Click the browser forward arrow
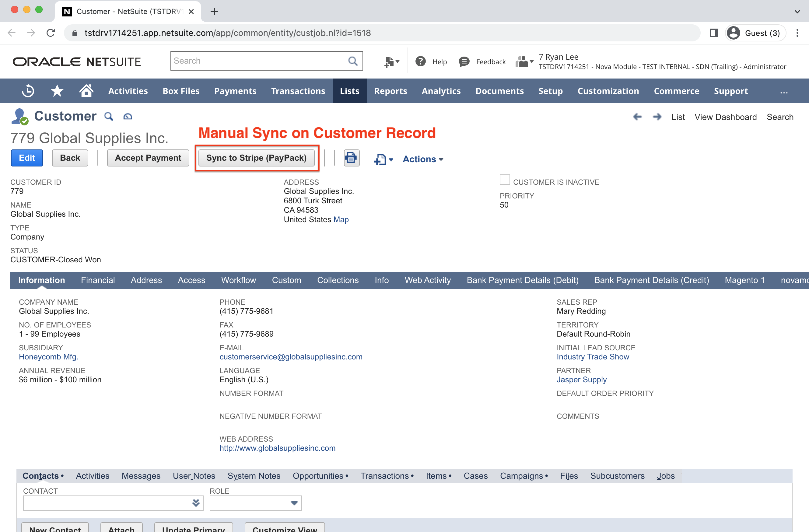The height and width of the screenshot is (532, 809). (31, 33)
